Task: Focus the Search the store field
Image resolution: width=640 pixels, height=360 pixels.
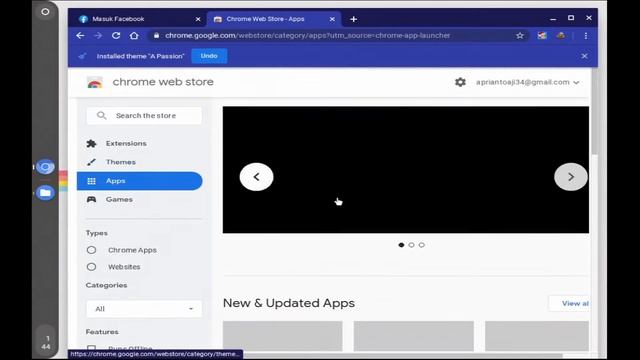Action: [144, 116]
